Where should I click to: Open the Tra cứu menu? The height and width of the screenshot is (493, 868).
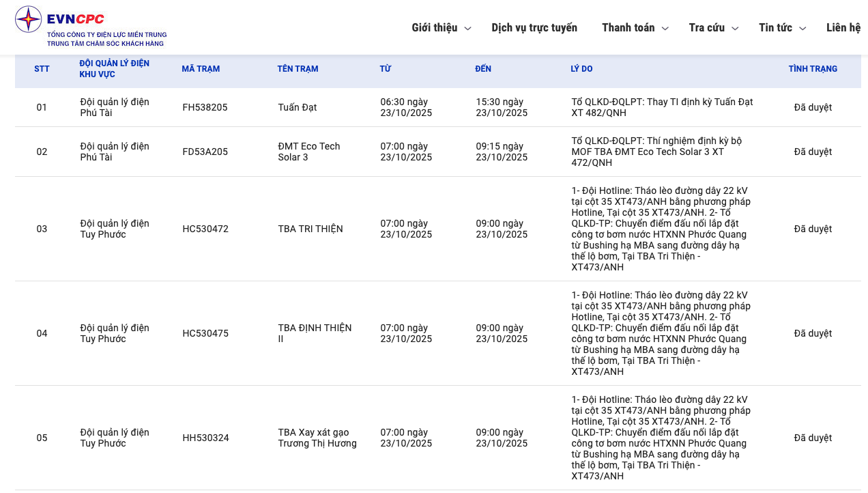tap(706, 28)
